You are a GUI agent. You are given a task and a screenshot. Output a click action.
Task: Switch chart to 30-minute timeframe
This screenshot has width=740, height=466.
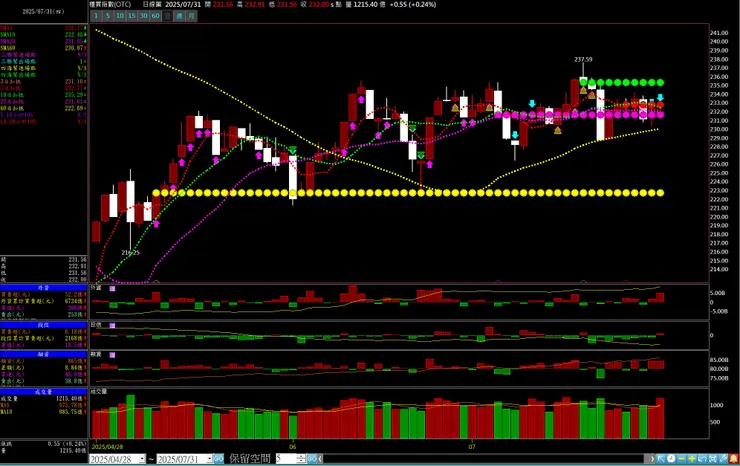[x=143, y=16]
